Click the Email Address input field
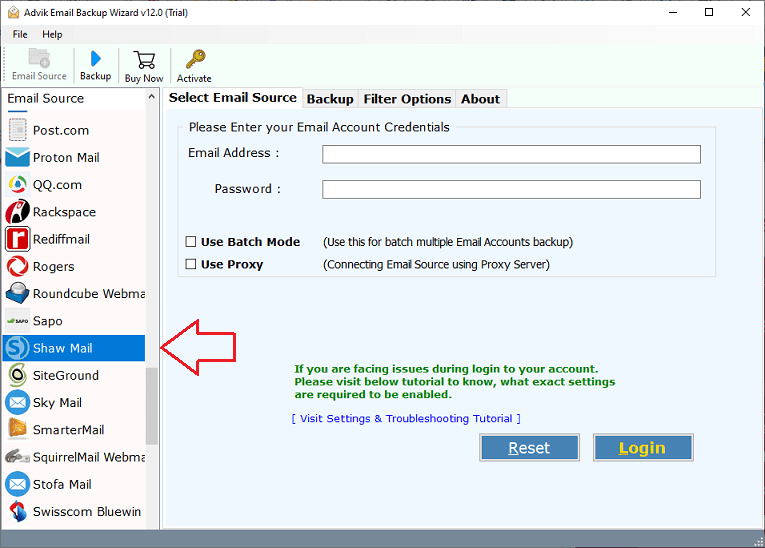Image resolution: width=765 pixels, height=548 pixels. click(511, 154)
